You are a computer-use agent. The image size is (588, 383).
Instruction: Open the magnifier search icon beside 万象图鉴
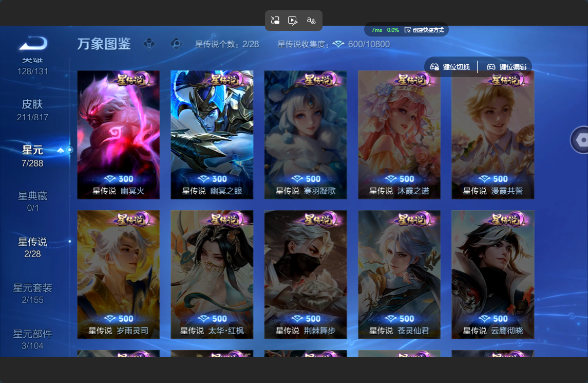point(176,44)
